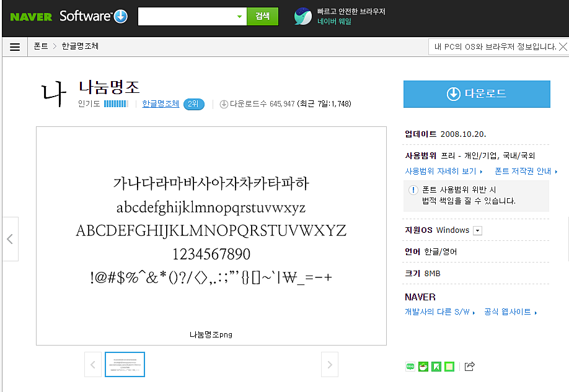
Task: Click the green 검색 search button
Action: 262,16
